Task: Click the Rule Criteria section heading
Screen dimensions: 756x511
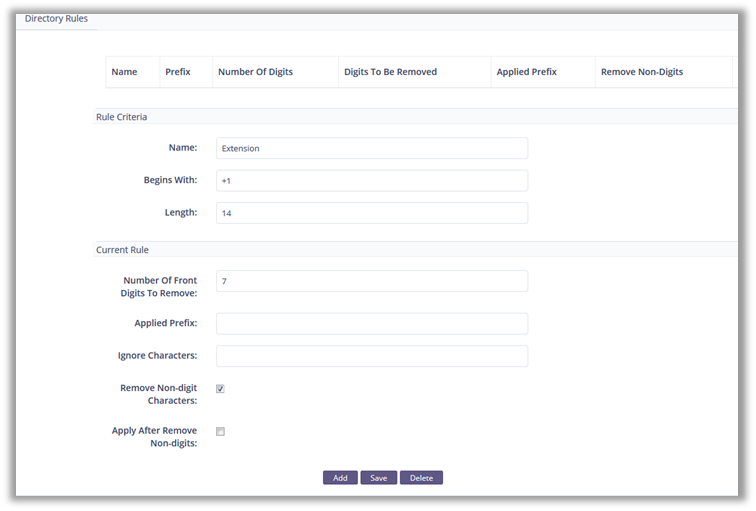Action: click(122, 117)
